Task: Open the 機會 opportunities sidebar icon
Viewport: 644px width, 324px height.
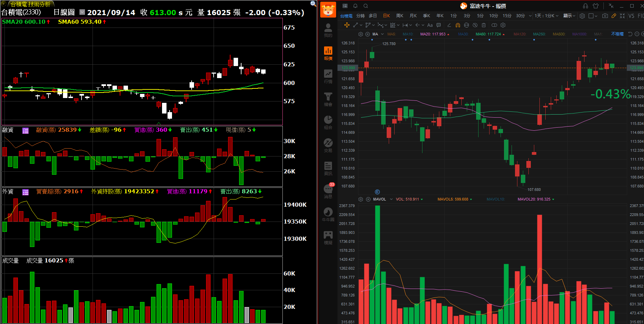Action: pos(328,99)
